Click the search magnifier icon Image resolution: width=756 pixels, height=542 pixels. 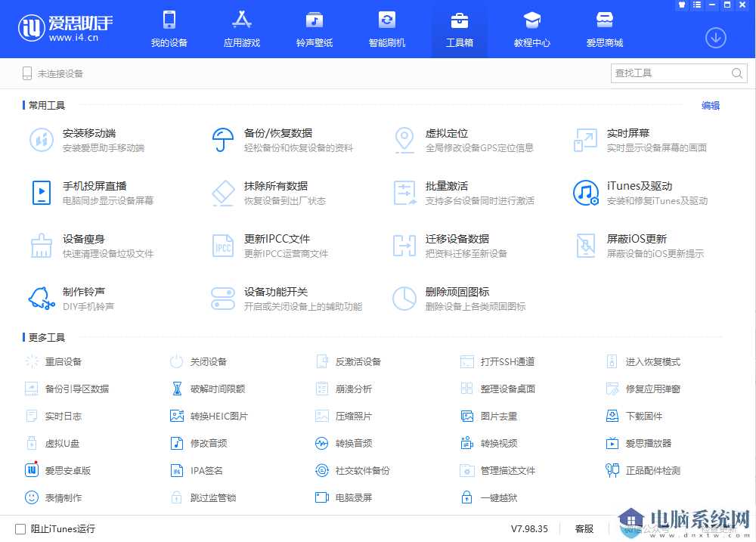[x=736, y=73]
